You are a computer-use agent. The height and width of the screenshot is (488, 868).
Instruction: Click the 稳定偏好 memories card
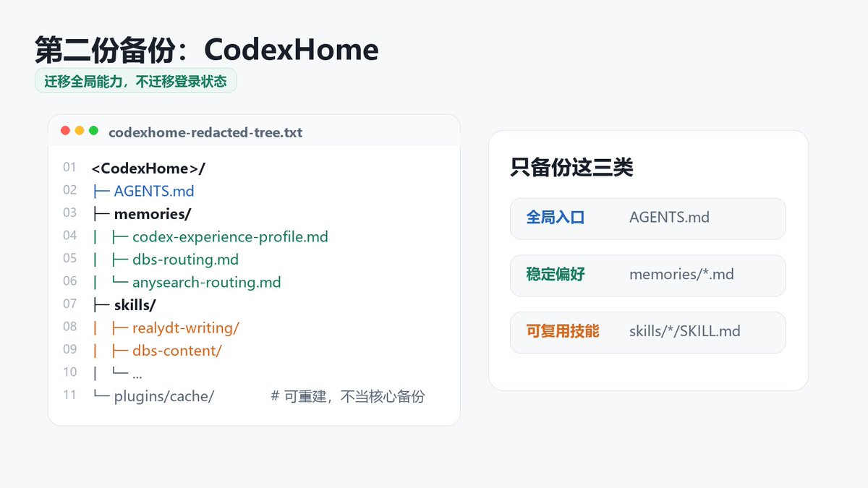tap(647, 275)
